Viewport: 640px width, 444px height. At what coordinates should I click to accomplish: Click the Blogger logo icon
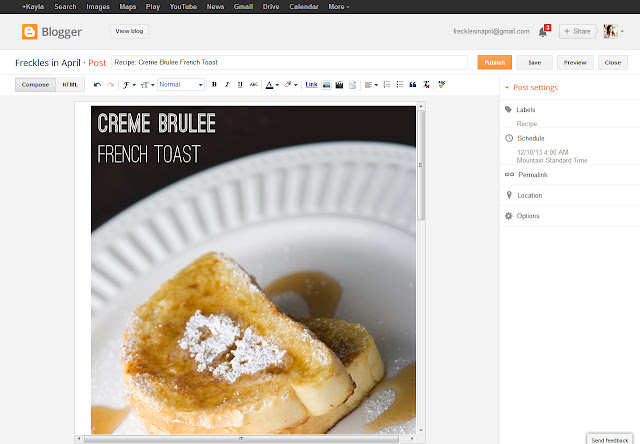click(30, 31)
